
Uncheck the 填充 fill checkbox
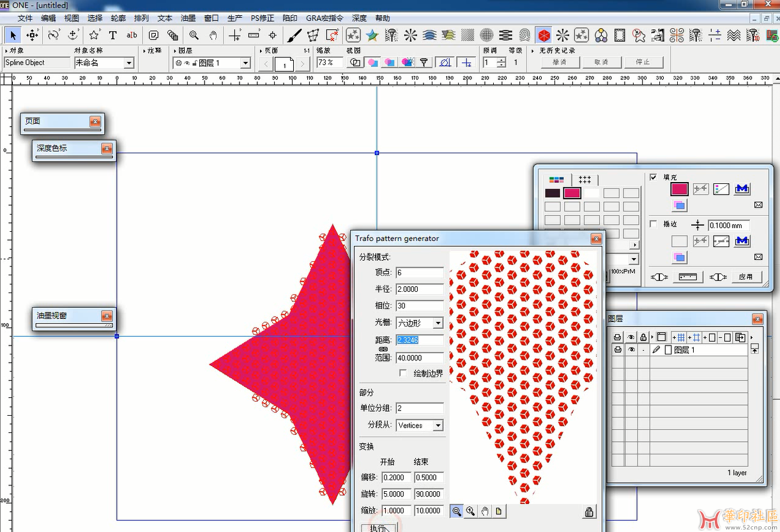(x=653, y=177)
